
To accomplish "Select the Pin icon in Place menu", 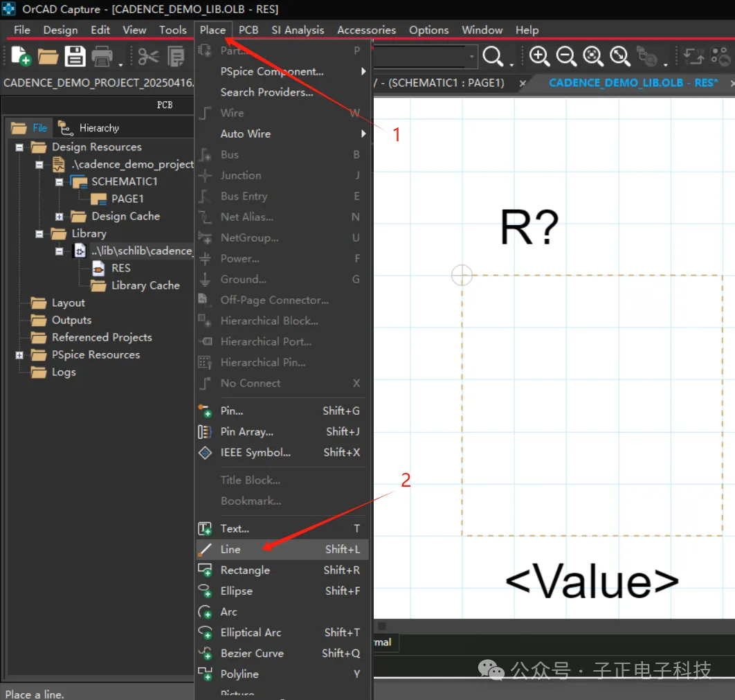I will pyautogui.click(x=205, y=411).
